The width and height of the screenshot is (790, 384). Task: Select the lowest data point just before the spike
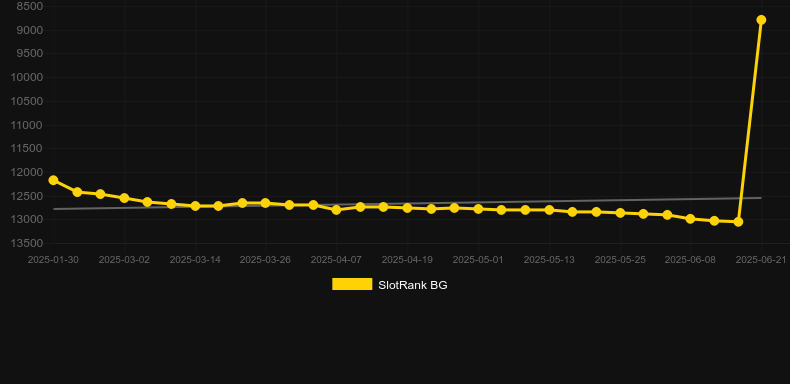pyautogui.click(x=738, y=222)
